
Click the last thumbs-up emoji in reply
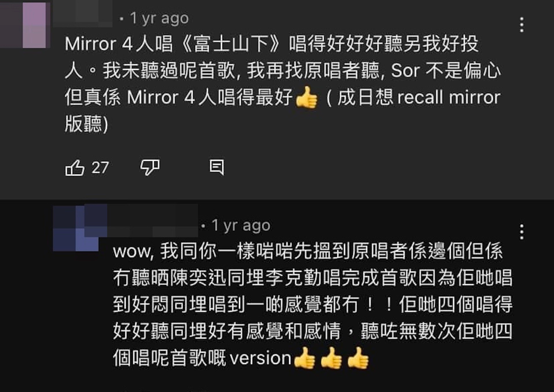[358, 358]
